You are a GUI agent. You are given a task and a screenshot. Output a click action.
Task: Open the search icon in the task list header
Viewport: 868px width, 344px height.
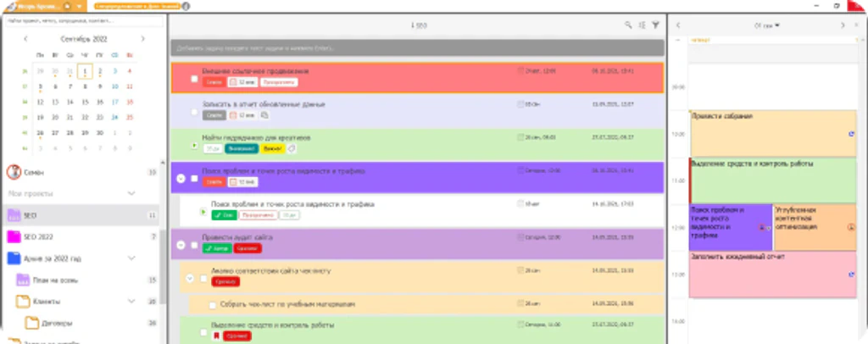(x=628, y=25)
